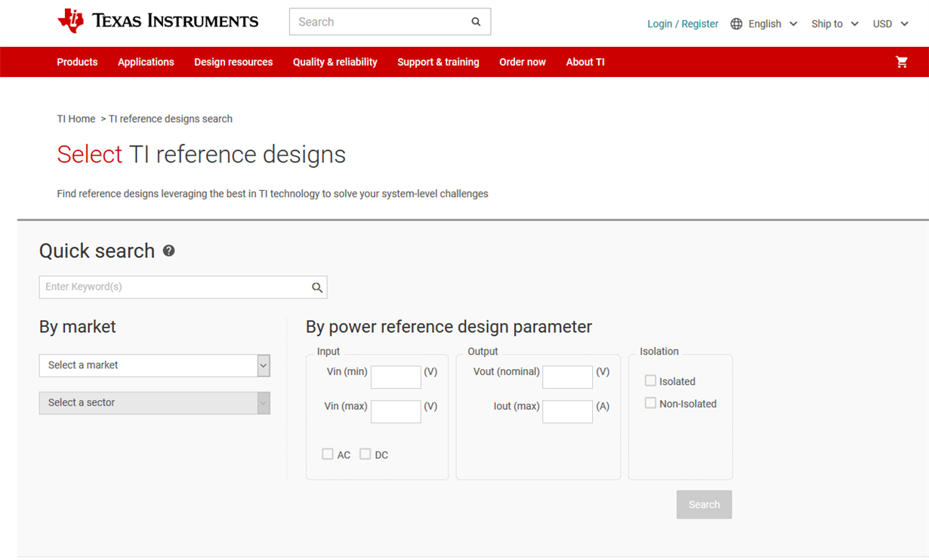Click the Vin (max) input box
Screen dimensions: 929x560
click(396, 411)
